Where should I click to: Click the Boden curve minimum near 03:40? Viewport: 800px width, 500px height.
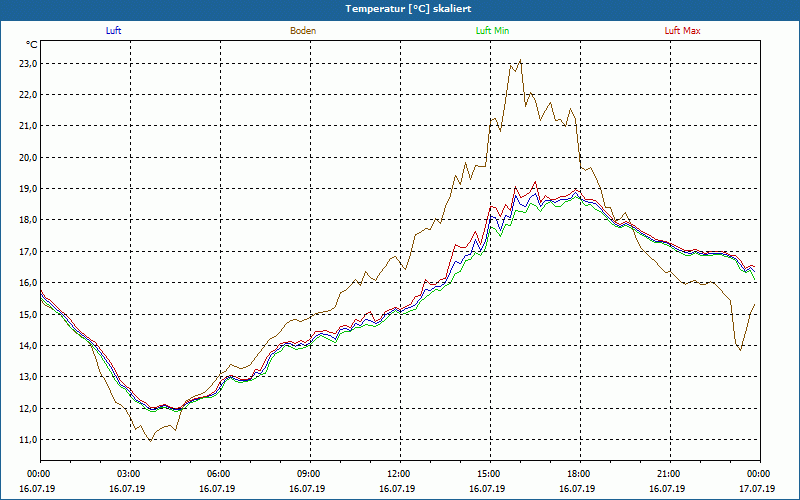(x=150, y=440)
